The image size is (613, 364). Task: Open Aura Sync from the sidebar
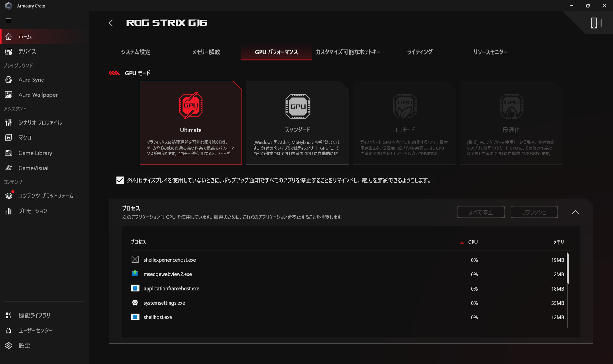click(x=31, y=80)
